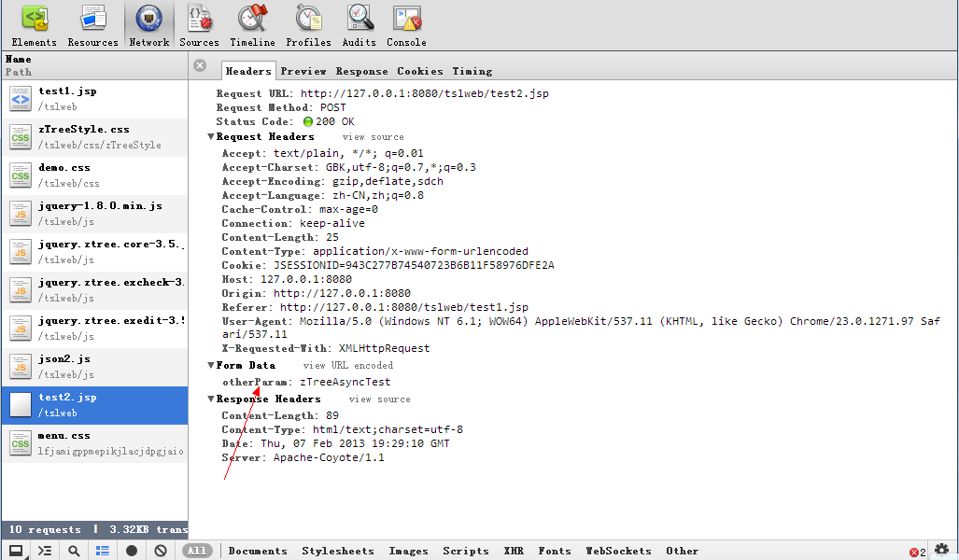The width and height of the screenshot is (959, 560).
Task: Select the test2.jsp request icon
Action: (x=21, y=405)
